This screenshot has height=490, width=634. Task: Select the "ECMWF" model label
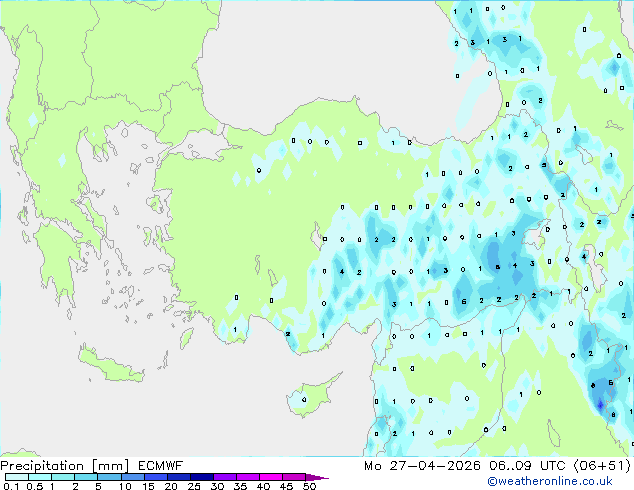tap(161, 466)
